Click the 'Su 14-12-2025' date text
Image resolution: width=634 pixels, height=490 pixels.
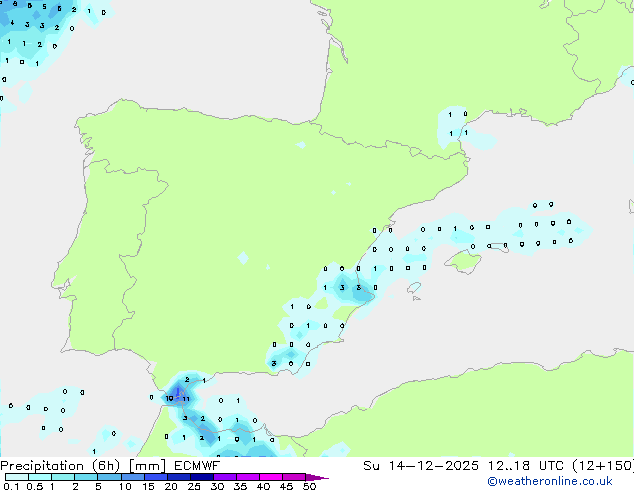[x=421, y=466]
